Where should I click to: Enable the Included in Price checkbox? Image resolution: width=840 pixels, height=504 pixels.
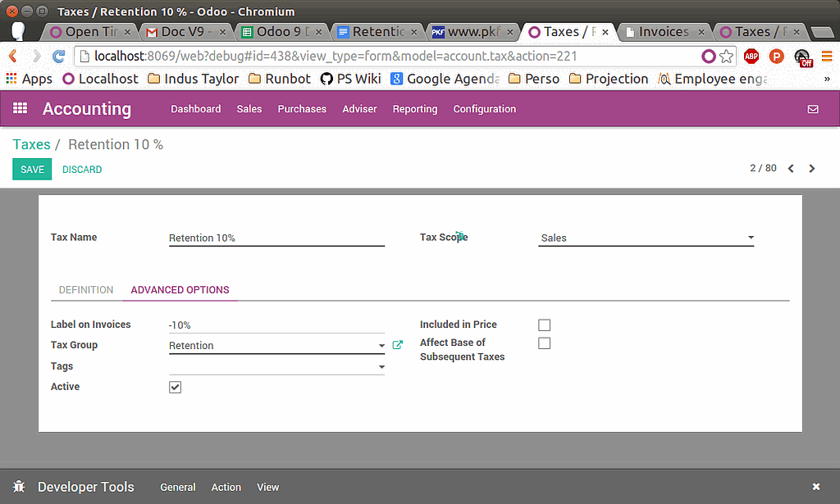pos(544,325)
